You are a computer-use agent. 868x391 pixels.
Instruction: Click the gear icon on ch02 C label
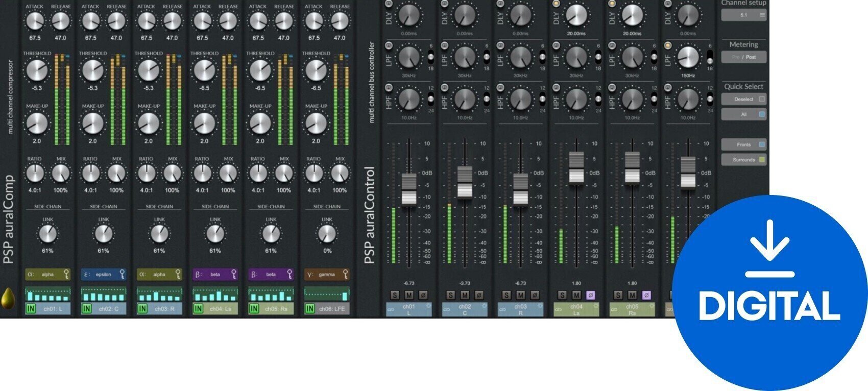point(484,306)
